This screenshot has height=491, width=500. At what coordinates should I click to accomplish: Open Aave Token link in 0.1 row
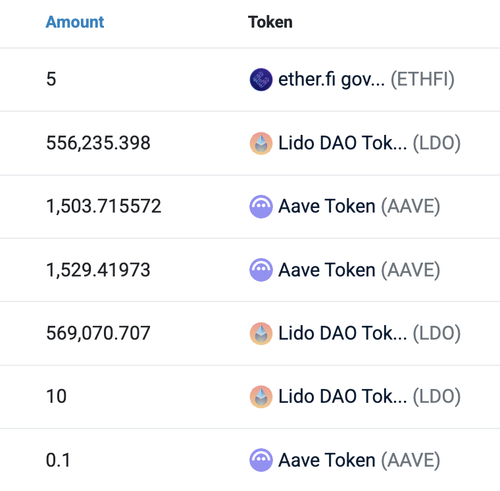[x=359, y=460]
